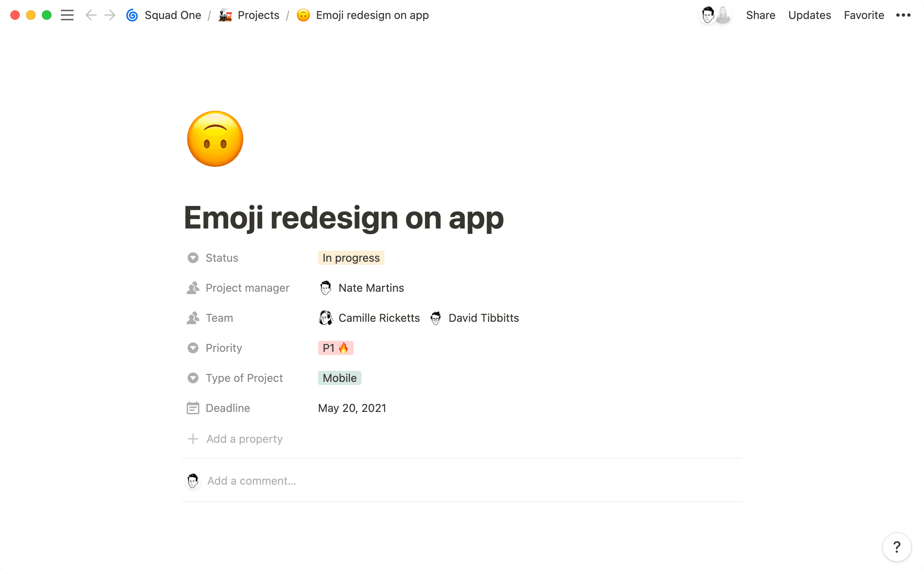
Task: Click the plus icon to add a property
Action: (193, 439)
